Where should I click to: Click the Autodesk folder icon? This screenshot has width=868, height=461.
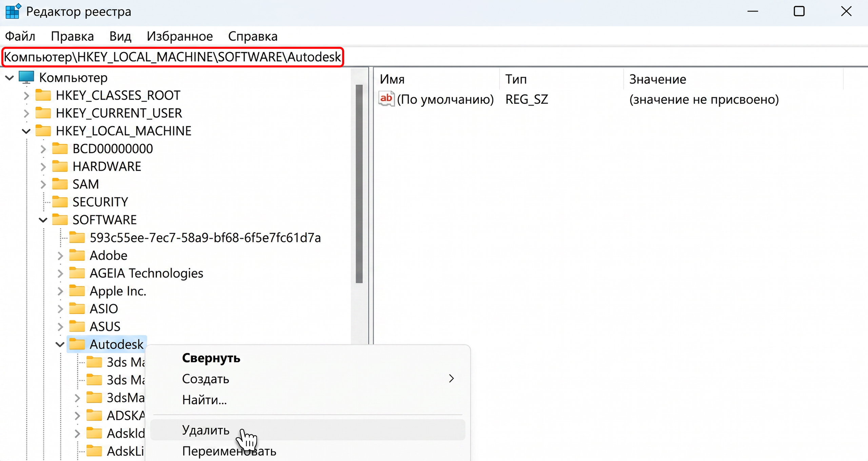pos(77,344)
